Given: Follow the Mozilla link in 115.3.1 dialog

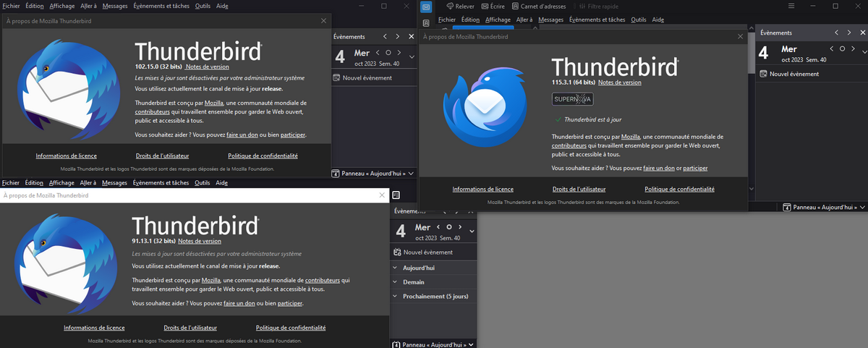Looking at the screenshot, I should coord(631,137).
